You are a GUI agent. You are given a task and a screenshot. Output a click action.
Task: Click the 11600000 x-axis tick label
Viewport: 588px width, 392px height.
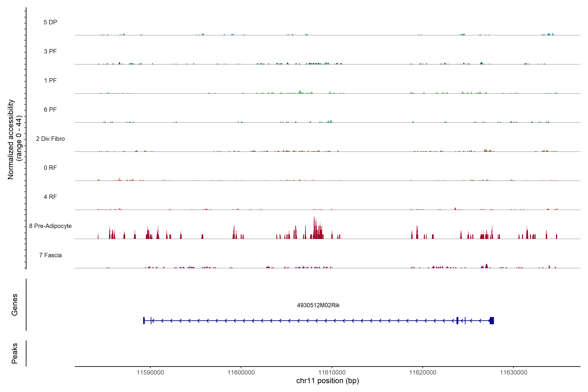pyautogui.click(x=241, y=372)
